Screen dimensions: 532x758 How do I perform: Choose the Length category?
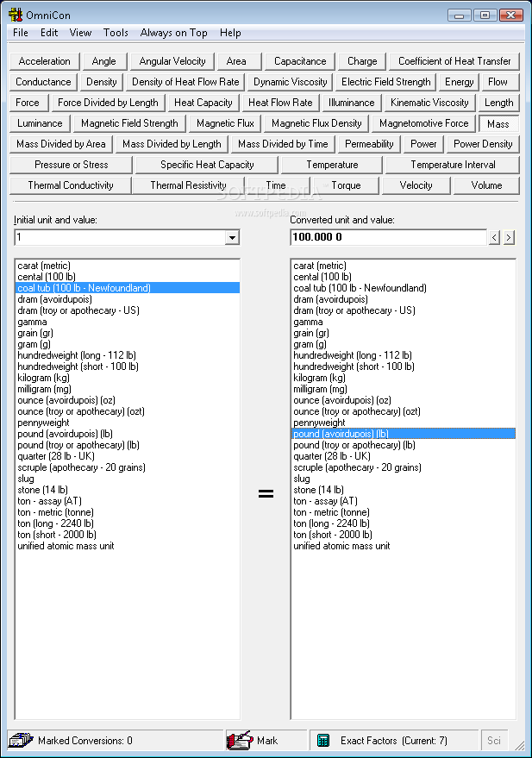(x=498, y=103)
